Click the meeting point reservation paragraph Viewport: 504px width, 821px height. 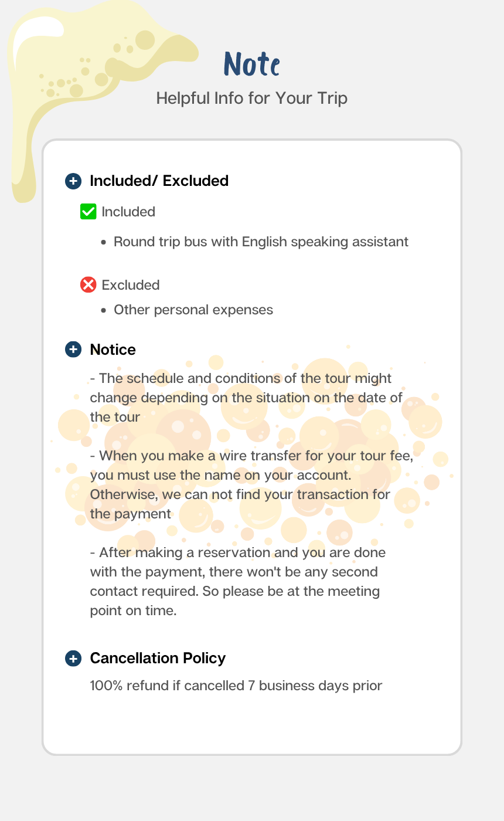[237, 581]
